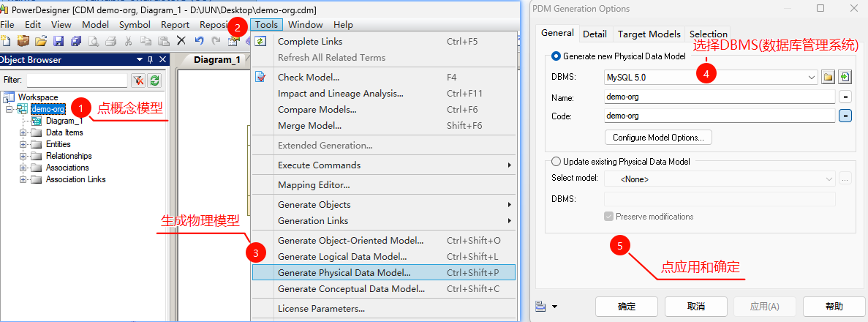This screenshot has height=322, width=868.
Task: Select Generate new Physical Data Model radio
Action: pyautogui.click(x=556, y=56)
